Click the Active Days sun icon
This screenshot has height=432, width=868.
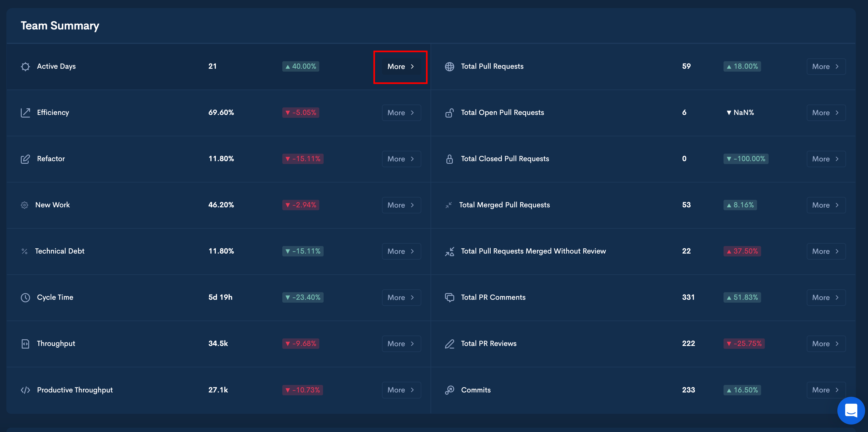25,67
